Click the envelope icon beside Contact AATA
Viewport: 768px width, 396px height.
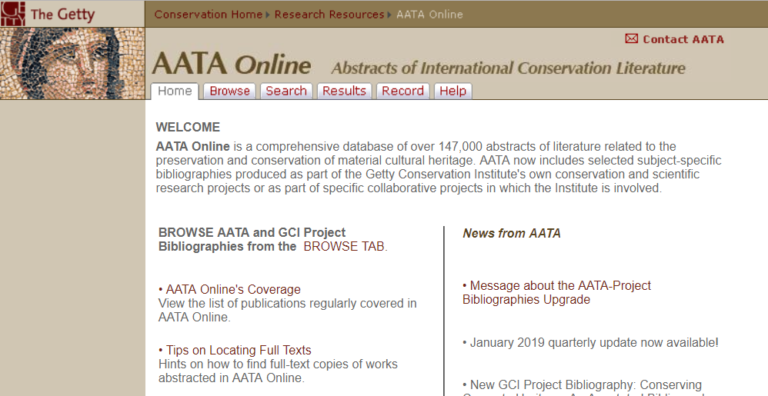[x=631, y=38]
